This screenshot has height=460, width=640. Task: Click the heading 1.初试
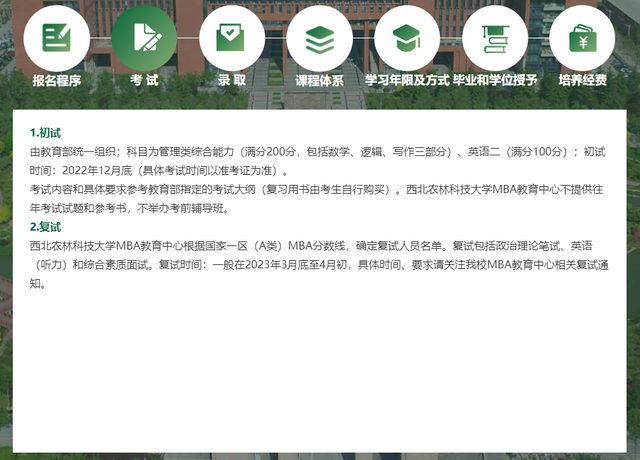click(x=45, y=133)
